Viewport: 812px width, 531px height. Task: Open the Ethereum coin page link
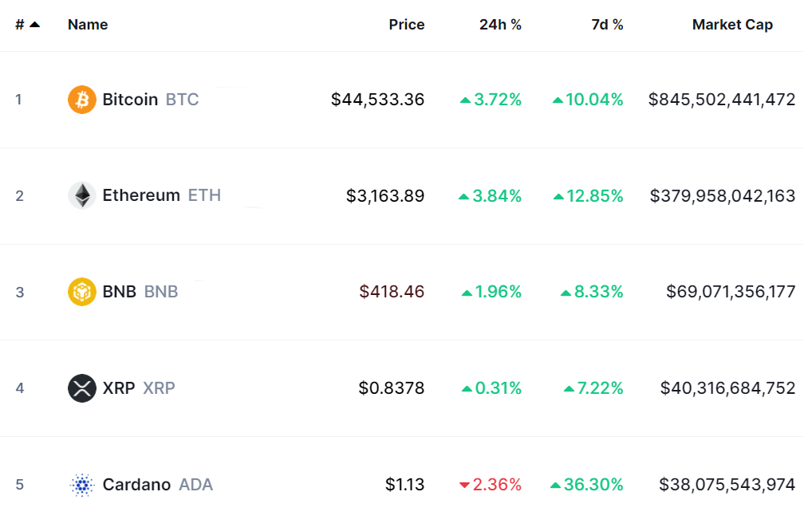[141, 195]
